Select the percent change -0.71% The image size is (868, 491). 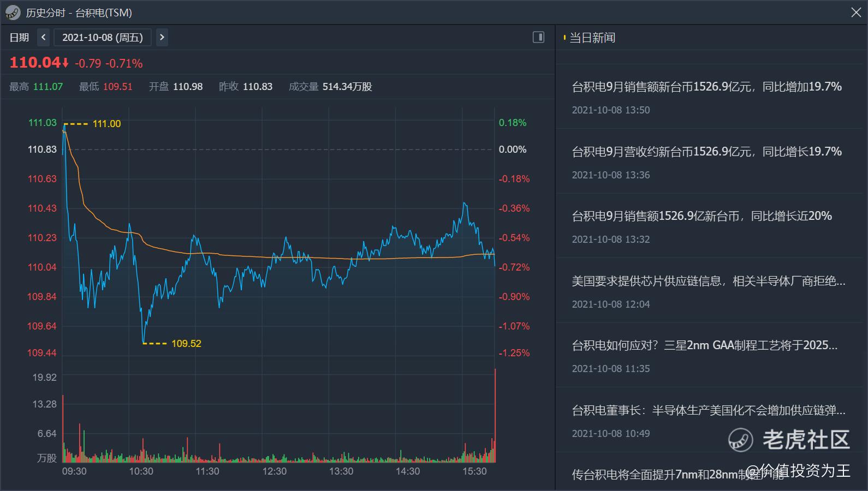[124, 64]
